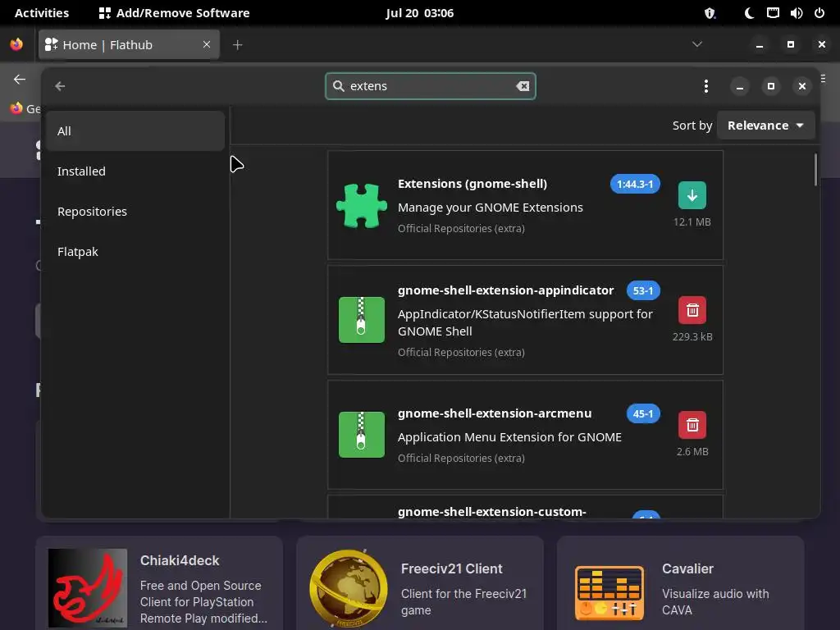Click the Firefox icon in the browser title bar
840x630 pixels.
pos(16,44)
